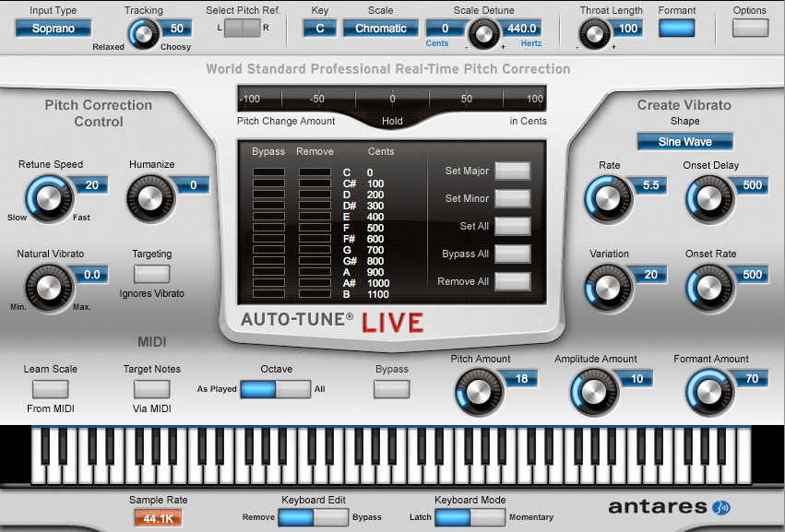Image resolution: width=785 pixels, height=532 pixels.
Task: Click the Throat Length value 100
Action: point(628,29)
